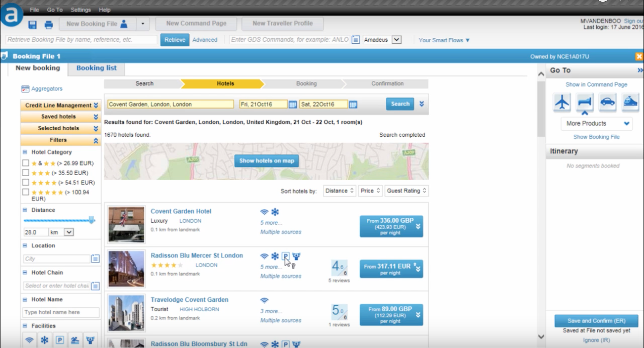Switch to the Booking list tab
644x348 pixels.
coord(96,68)
